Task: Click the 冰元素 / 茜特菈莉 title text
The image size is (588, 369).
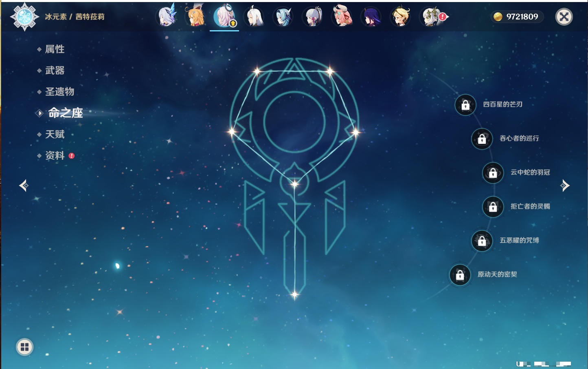Action: pos(75,17)
